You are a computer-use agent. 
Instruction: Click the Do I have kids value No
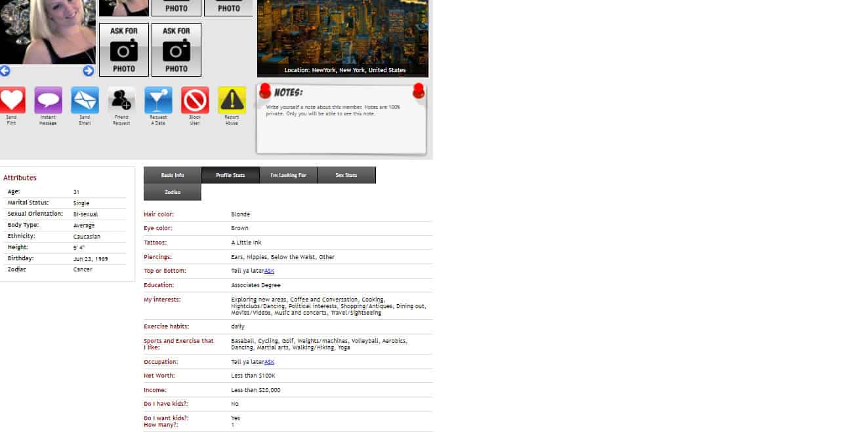234,404
